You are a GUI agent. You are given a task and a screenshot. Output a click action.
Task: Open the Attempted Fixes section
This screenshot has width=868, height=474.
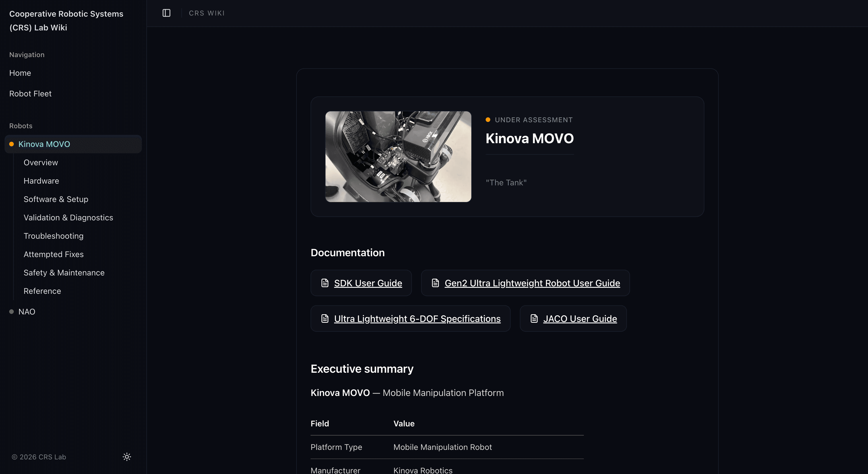click(54, 254)
